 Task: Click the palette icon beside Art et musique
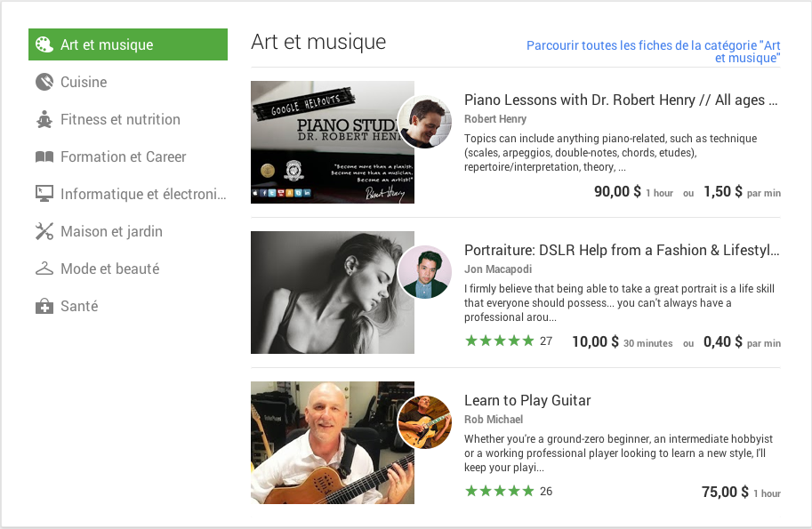point(44,44)
